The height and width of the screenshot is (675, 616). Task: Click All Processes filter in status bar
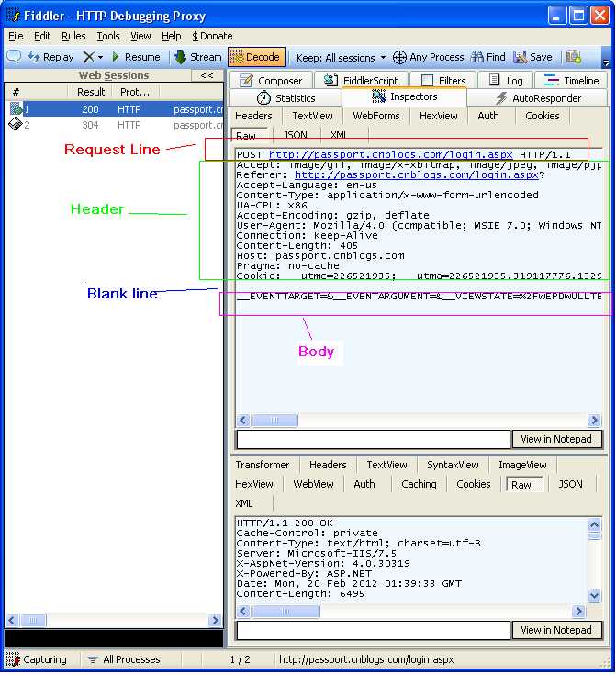(x=125, y=659)
